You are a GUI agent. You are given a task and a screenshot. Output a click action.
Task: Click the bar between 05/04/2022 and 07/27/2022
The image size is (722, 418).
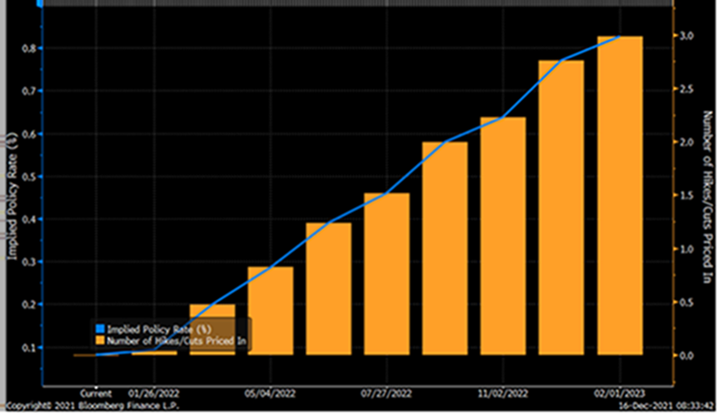(x=328, y=290)
